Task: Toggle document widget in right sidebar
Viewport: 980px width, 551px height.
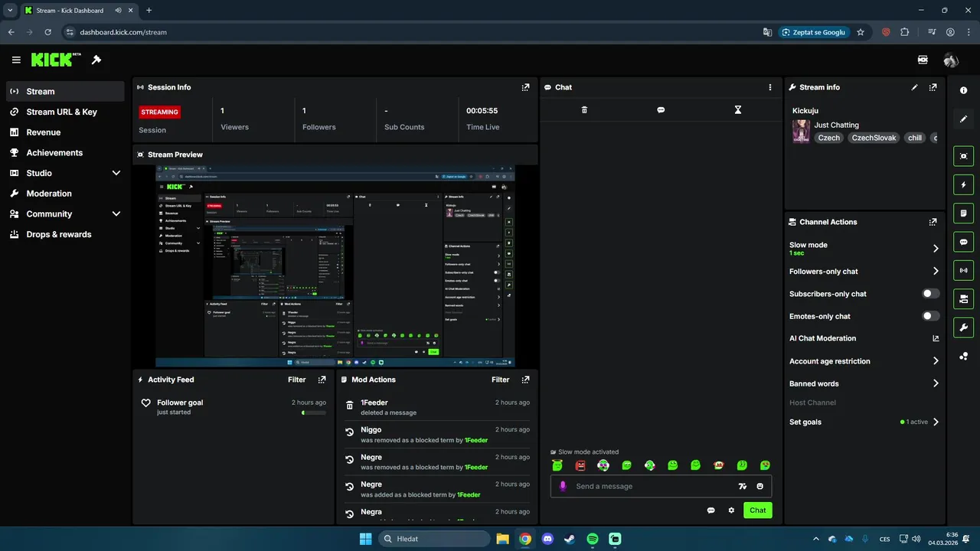Action: click(x=963, y=213)
